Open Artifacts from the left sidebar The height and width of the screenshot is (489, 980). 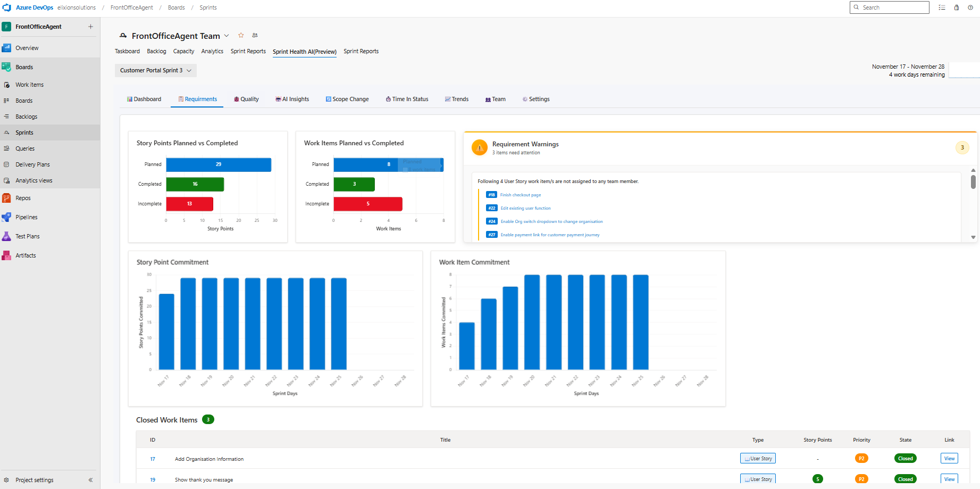click(x=26, y=255)
